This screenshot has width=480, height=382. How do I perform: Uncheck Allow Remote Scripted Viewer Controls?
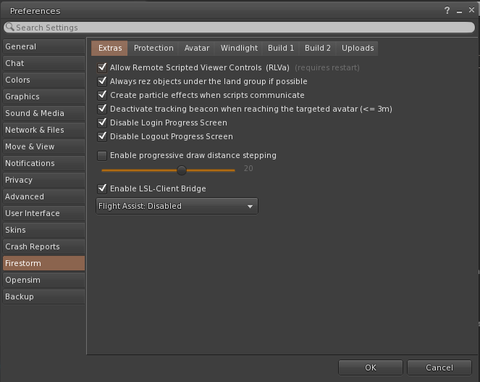tap(102, 67)
